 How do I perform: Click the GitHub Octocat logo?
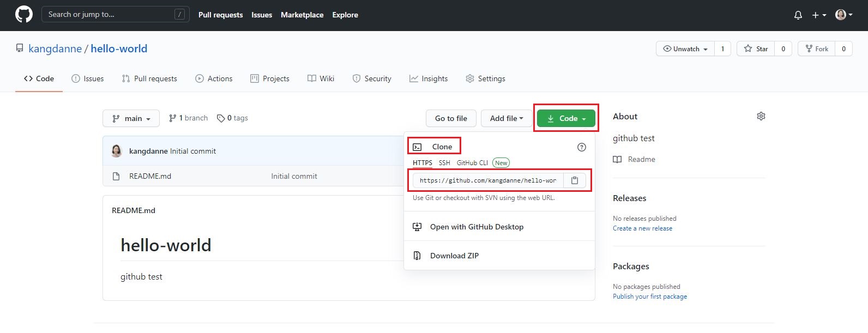coord(24,15)
